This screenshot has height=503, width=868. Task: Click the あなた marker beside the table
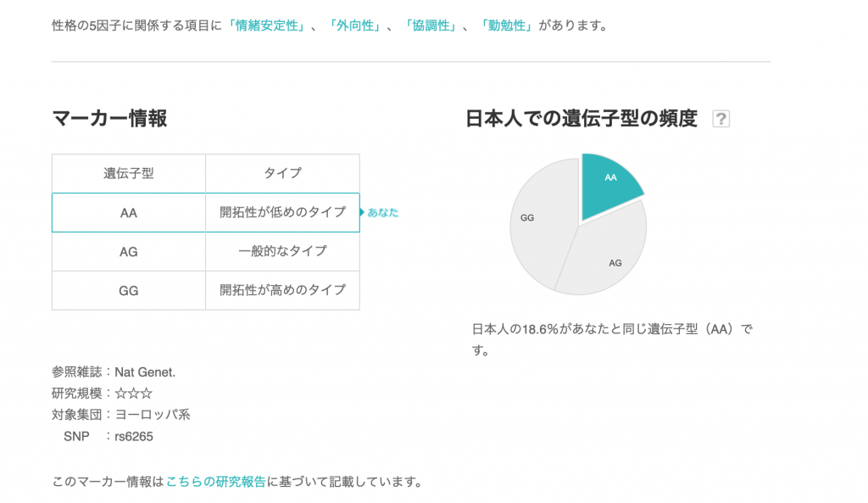[382, 213]
